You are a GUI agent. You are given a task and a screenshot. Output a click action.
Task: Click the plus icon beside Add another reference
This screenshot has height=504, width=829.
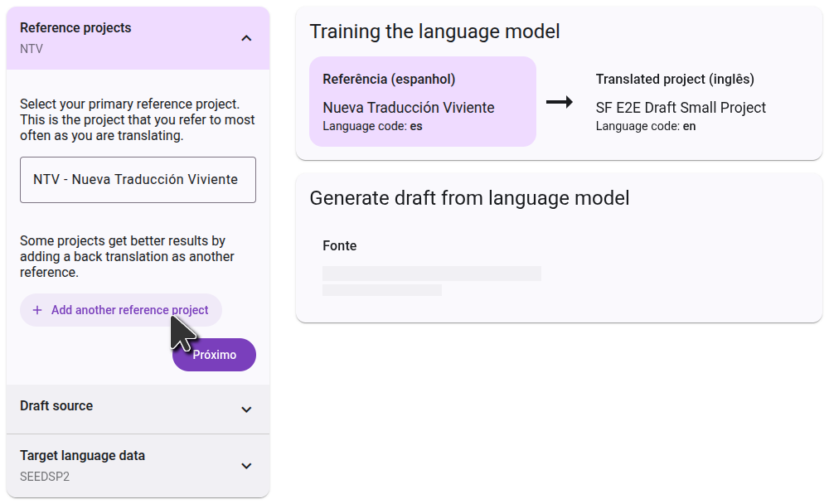37,310
